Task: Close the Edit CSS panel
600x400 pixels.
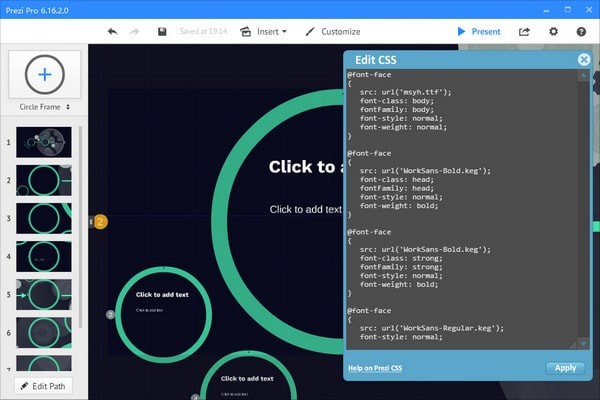Action: 584,60
